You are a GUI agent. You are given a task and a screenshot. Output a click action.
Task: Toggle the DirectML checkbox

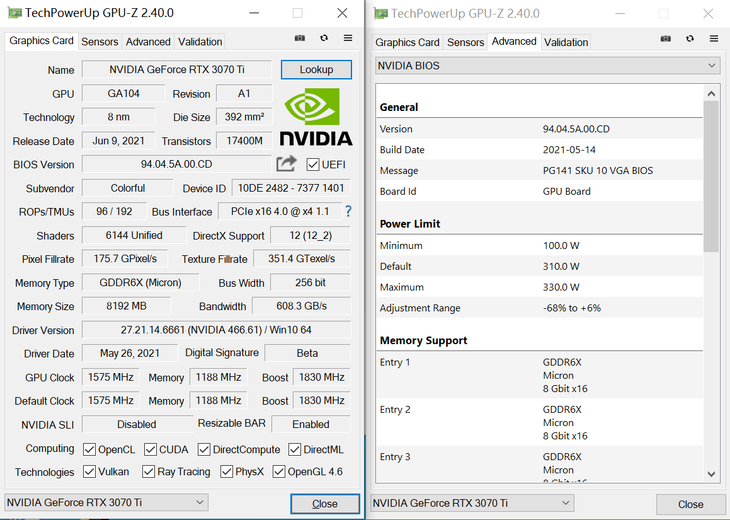[x=294, y=449]
